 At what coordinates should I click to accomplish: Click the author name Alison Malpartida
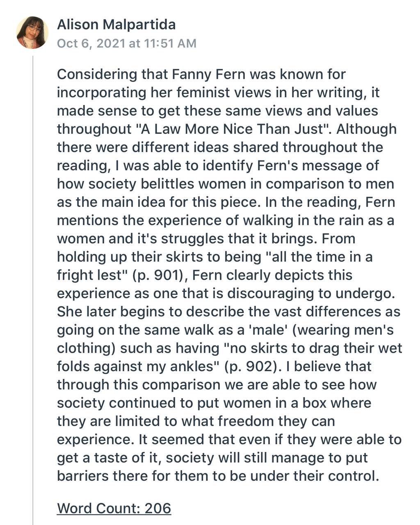pos(116,25)
